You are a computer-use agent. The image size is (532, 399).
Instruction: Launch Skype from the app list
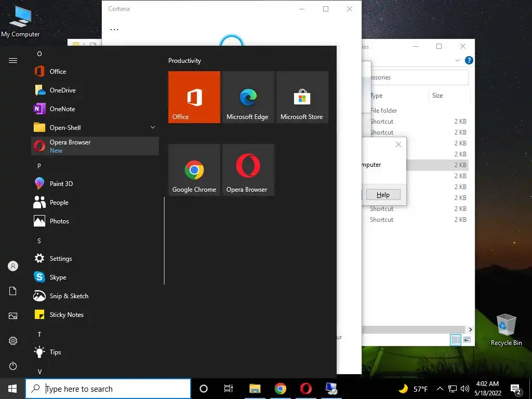[95, 277]
